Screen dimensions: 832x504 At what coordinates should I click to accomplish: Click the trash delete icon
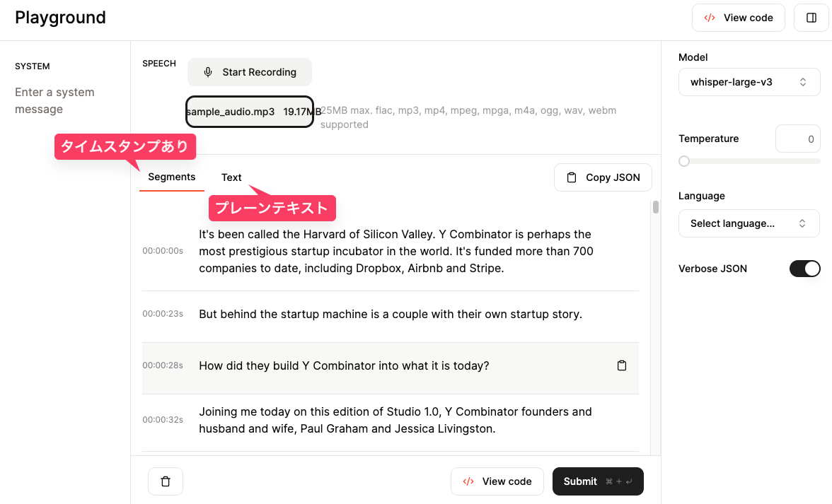[x=166, y=481]
